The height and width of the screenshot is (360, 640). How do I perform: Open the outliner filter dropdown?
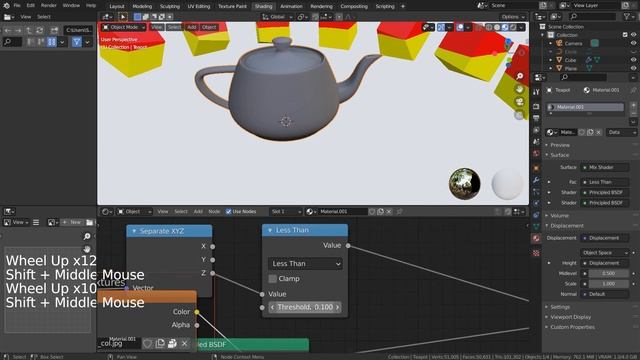pos(629,16)
